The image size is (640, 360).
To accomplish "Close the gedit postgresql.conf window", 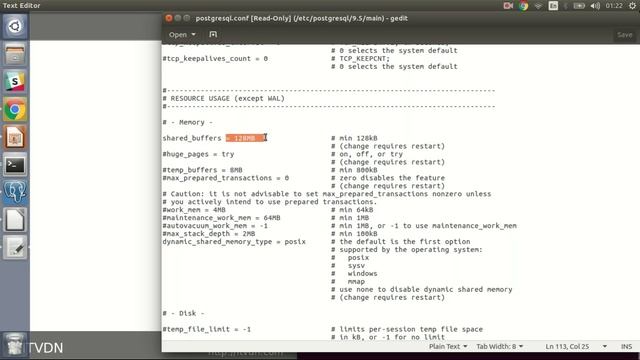I will click(169, 18).
